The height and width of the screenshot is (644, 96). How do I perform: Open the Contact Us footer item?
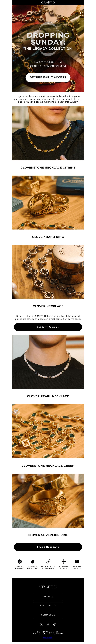click(x=48, y=615)
